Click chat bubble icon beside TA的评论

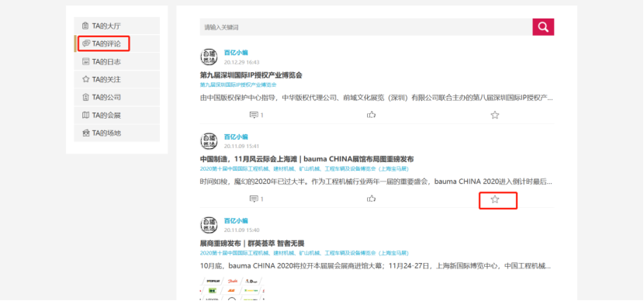click(86, 43)
